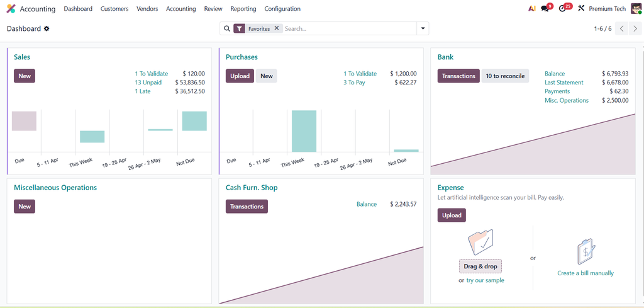
Task: Click the 10 to reconcile button
Action: (x=505, y=76)
